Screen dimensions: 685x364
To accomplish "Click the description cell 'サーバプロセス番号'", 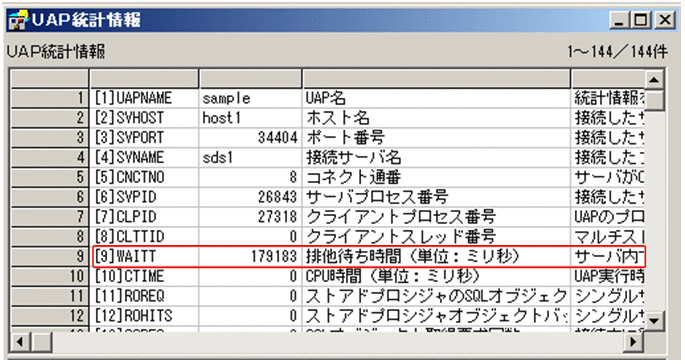I will [436, 197].
